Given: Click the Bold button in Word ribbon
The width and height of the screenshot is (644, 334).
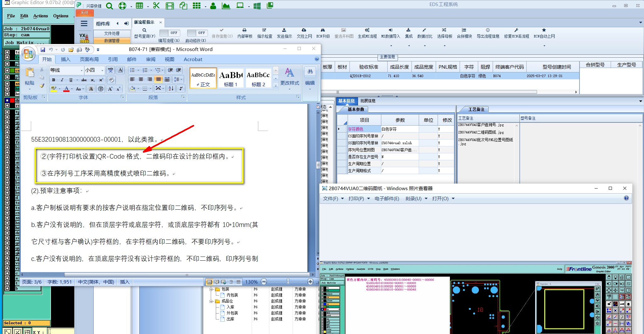Looking at the screenshot, I should (x=53, y=80).
